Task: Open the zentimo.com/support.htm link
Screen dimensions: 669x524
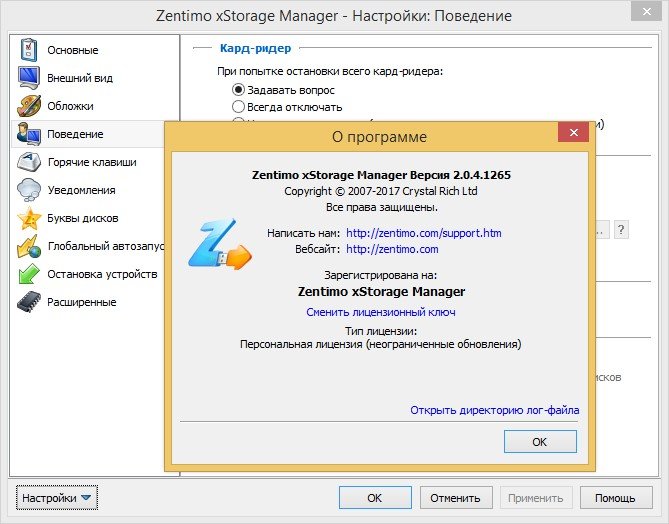Action: coord(424,233)
